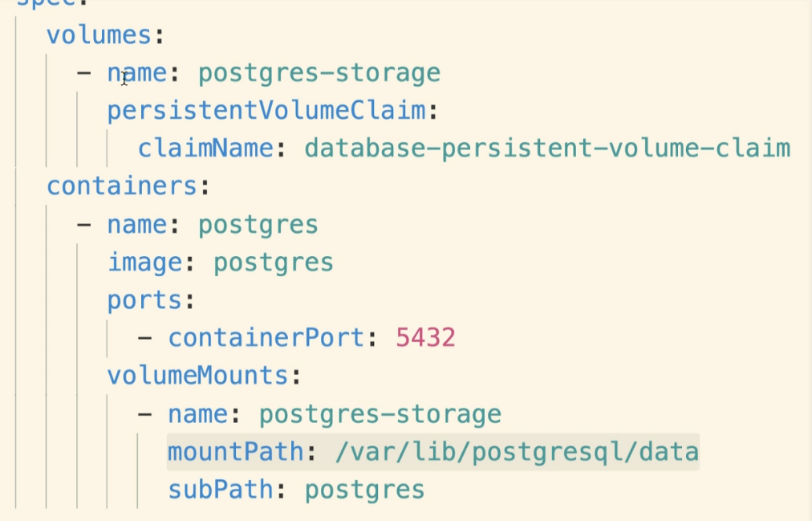Click the postgres value of subPath
This screenshot has height=521, width=812.
[x=364, y=490]
